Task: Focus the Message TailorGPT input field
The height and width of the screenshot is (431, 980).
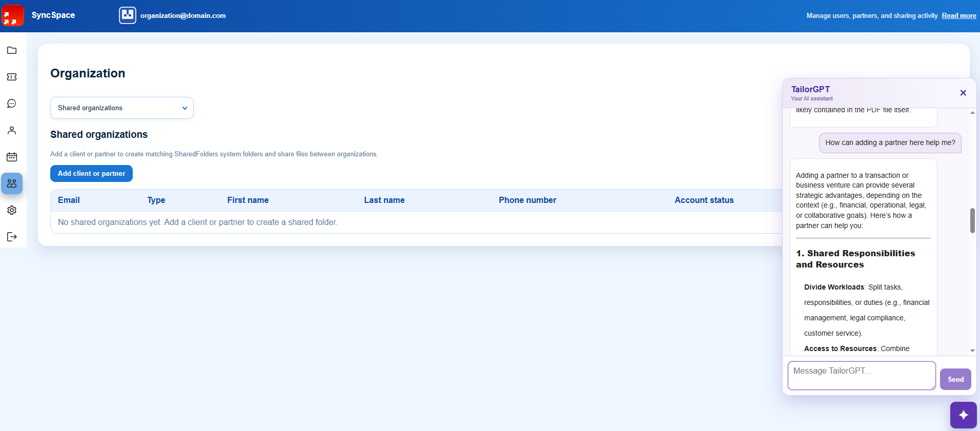Action: (862, 376)
